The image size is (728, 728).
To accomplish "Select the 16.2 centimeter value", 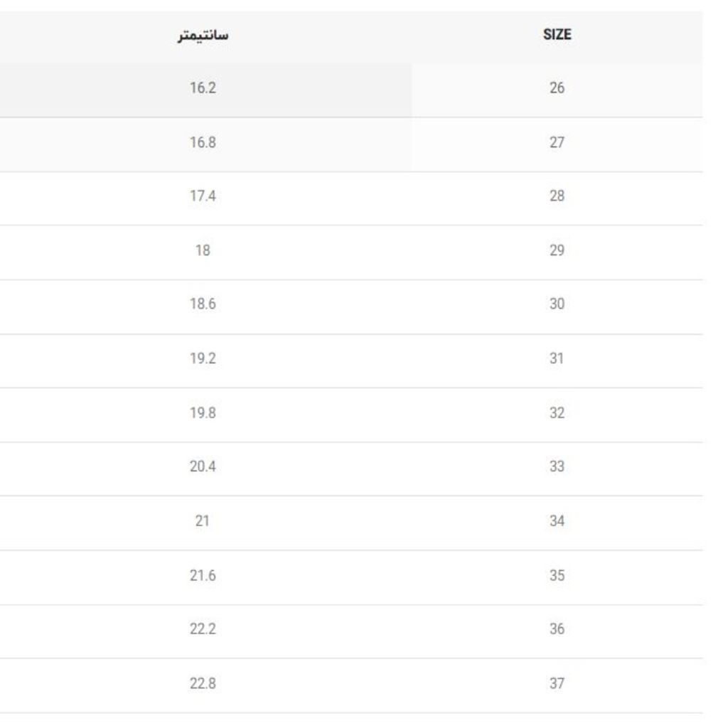I will [x=203, y=87].
